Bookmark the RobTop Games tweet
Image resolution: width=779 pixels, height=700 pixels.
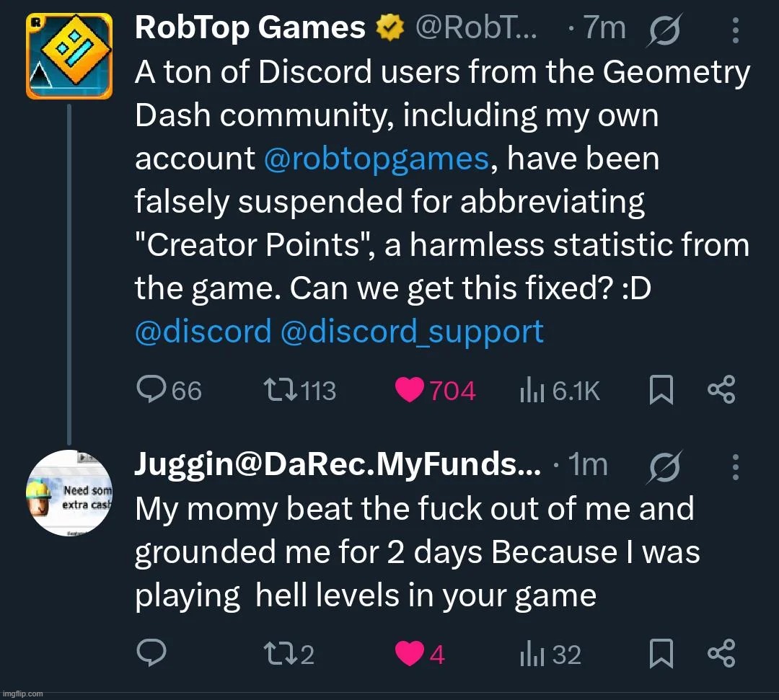[x=661, y=391]
